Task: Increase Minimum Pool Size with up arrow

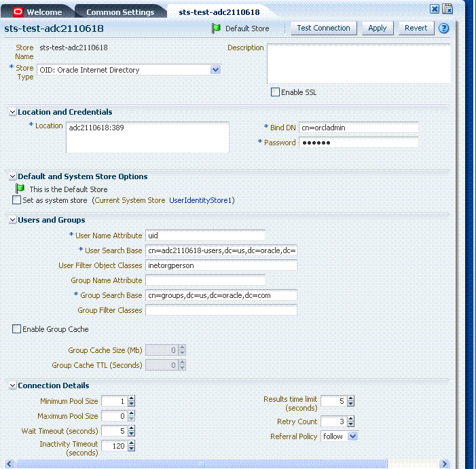Action: (x=131, y=398)
